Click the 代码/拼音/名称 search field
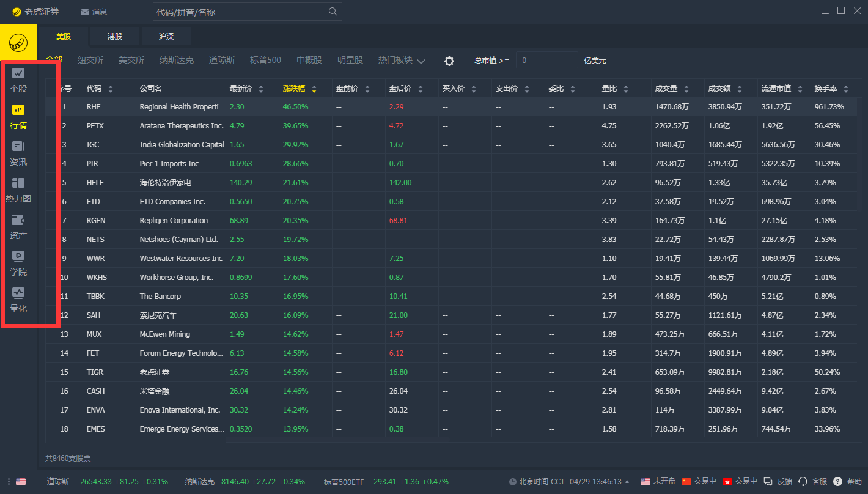868x494 pixels. coord(247,12)
